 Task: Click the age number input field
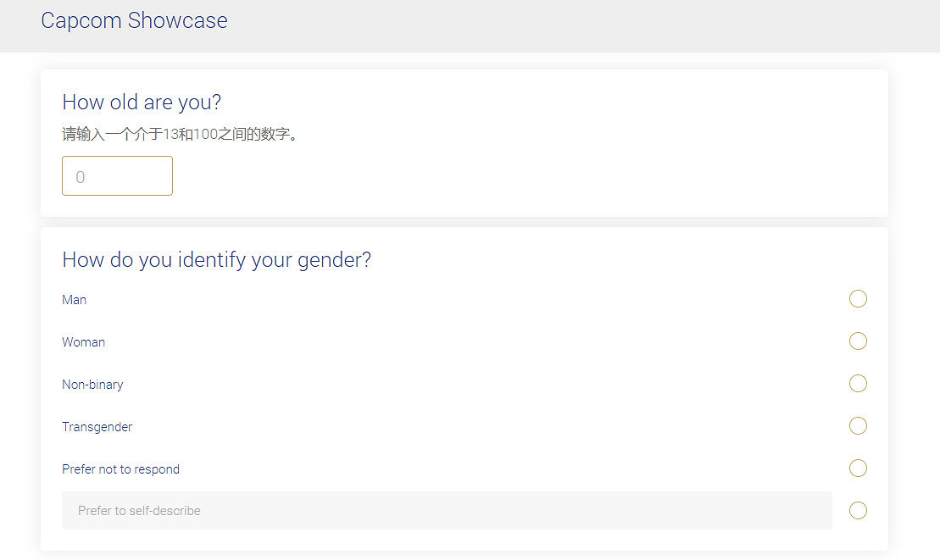click(117, 176)
